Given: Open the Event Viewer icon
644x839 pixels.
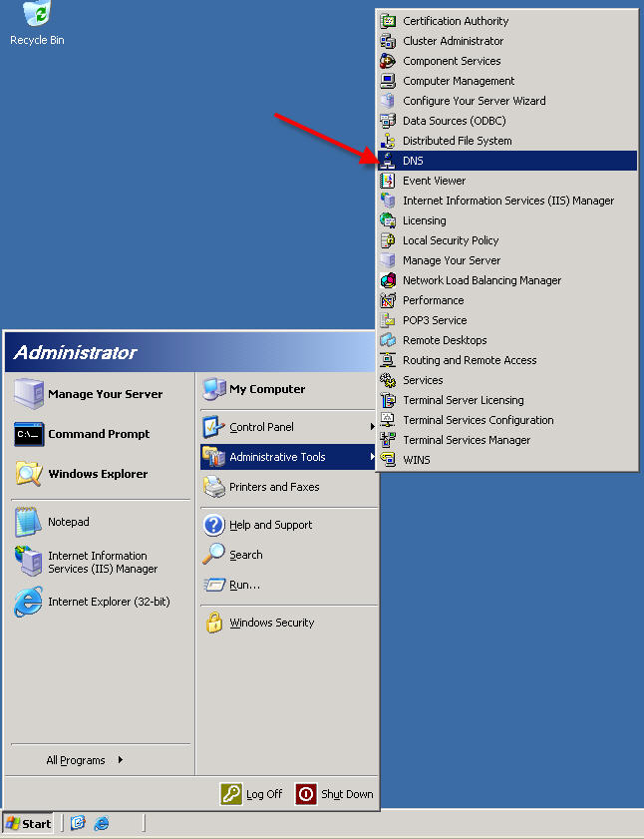Looking at the screenshot, I should tap(388, 181).
